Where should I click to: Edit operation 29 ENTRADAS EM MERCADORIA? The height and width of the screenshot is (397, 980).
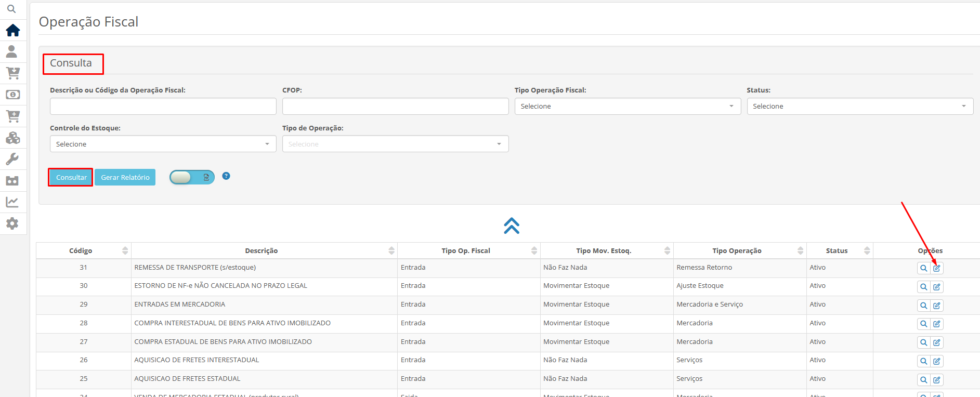937,306
